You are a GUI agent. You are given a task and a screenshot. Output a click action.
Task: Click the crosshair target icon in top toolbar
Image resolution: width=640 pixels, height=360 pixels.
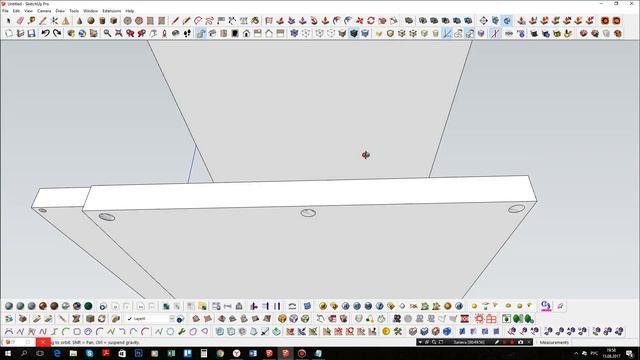[483, 21]
